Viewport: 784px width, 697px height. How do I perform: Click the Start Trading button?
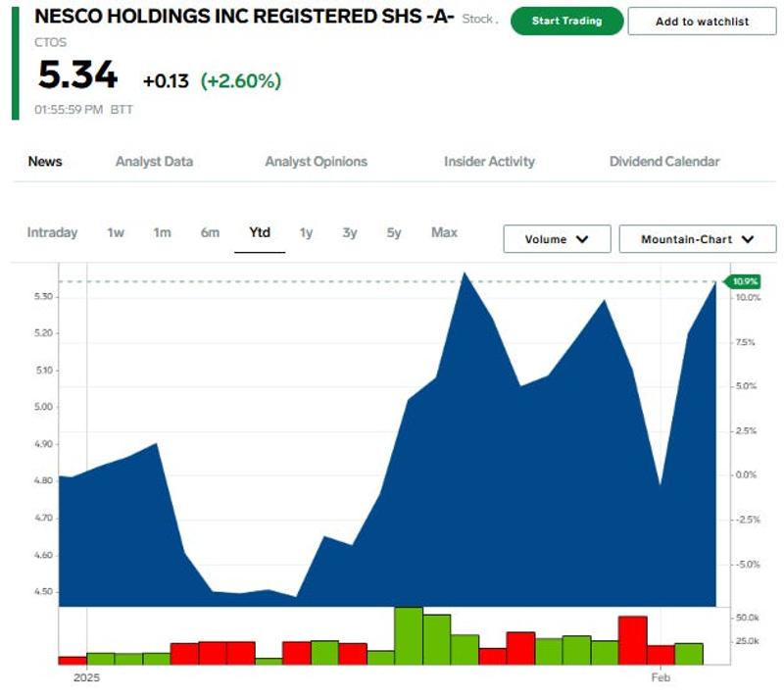point(566,21)
